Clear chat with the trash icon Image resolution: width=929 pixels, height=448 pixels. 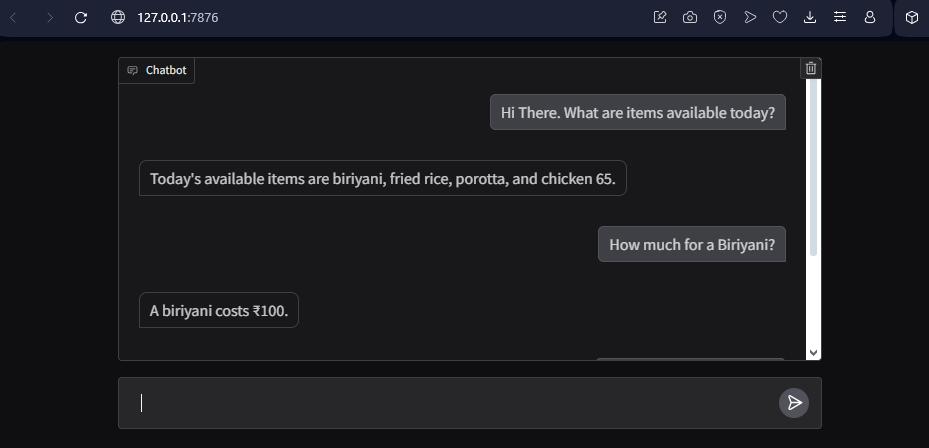811,68
